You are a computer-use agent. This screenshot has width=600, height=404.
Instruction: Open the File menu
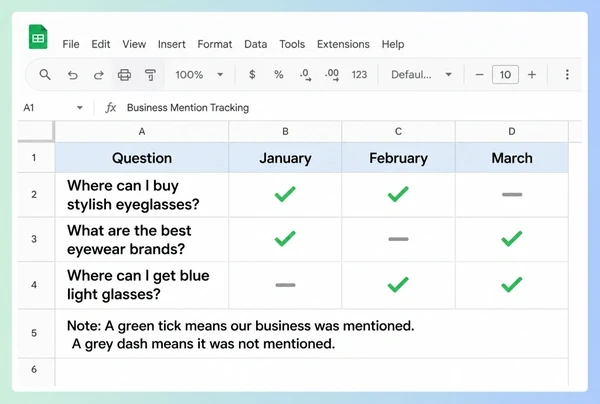tap(71, 44)
